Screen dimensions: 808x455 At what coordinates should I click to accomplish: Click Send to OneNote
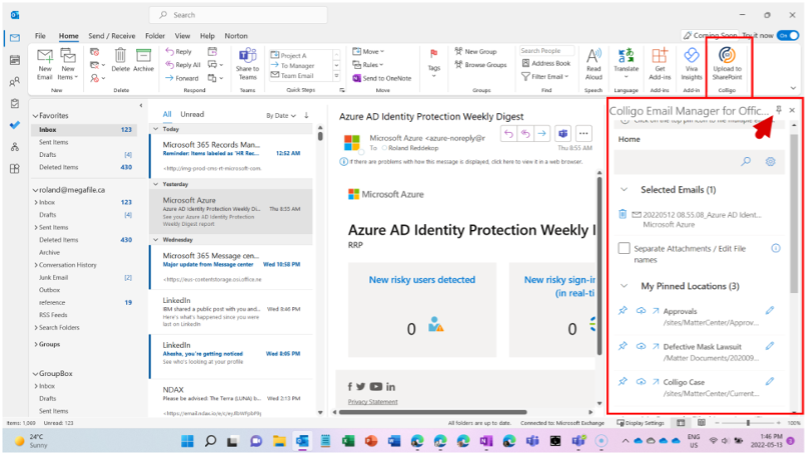(x=382, y=78)
